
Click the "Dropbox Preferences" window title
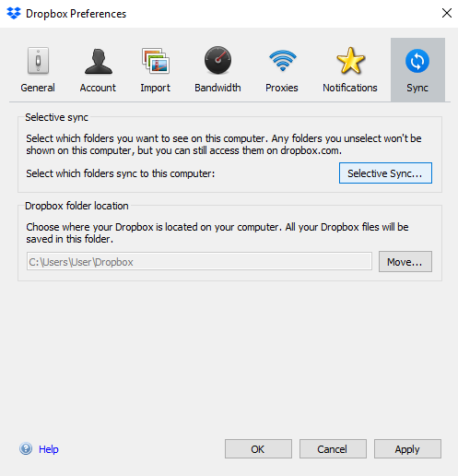pyautogui.click(x=76, y=14)
